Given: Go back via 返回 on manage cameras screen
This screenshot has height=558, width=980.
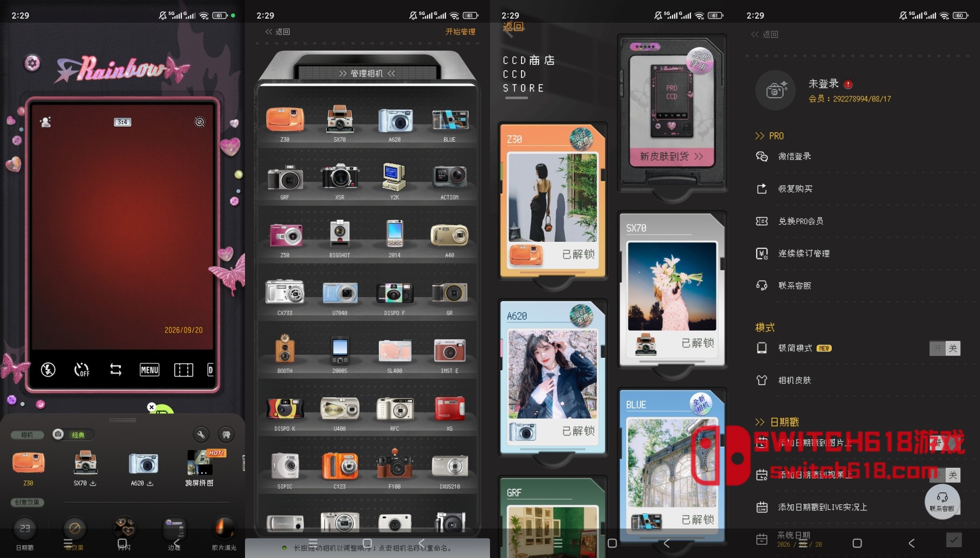Looking at the screenshot, I should (x=278, y=32).
